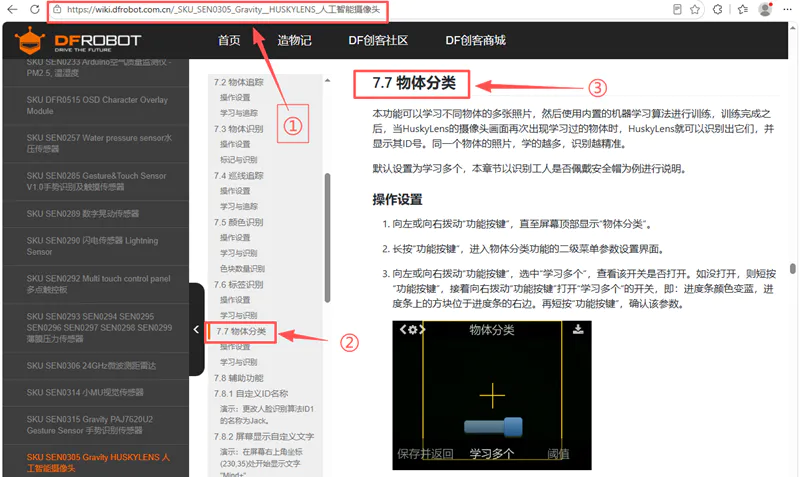
Task: Collapse the sidebar with the left chevron
Action: (x=196, y=330)
